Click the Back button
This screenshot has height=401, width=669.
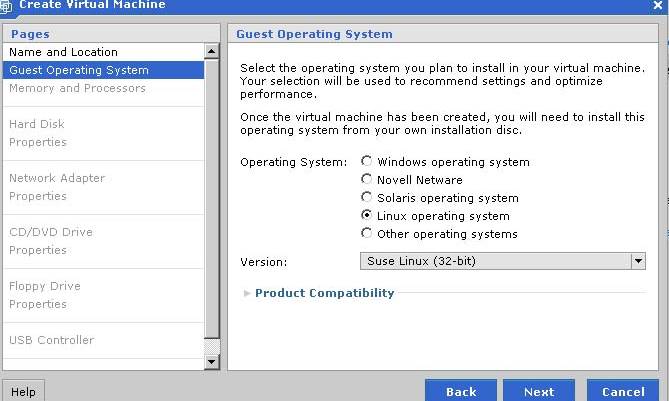[x=460, y=391]
